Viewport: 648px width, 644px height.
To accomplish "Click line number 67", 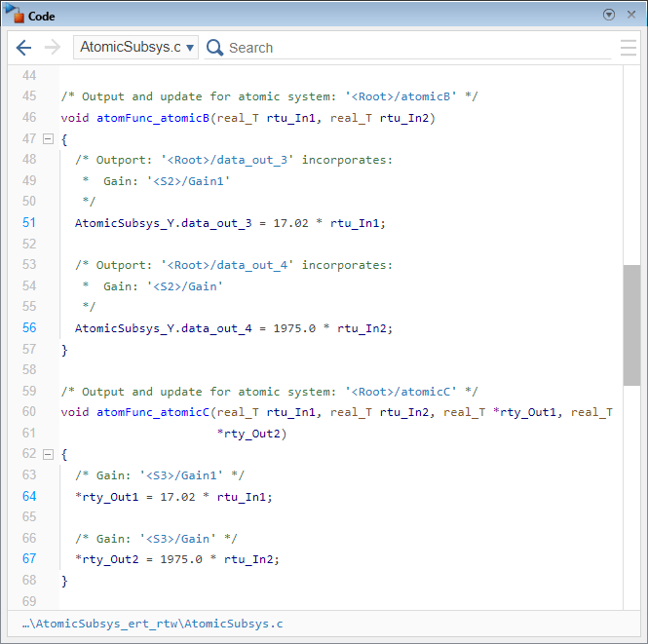I will pyautogui.click(x=29, y=558).
